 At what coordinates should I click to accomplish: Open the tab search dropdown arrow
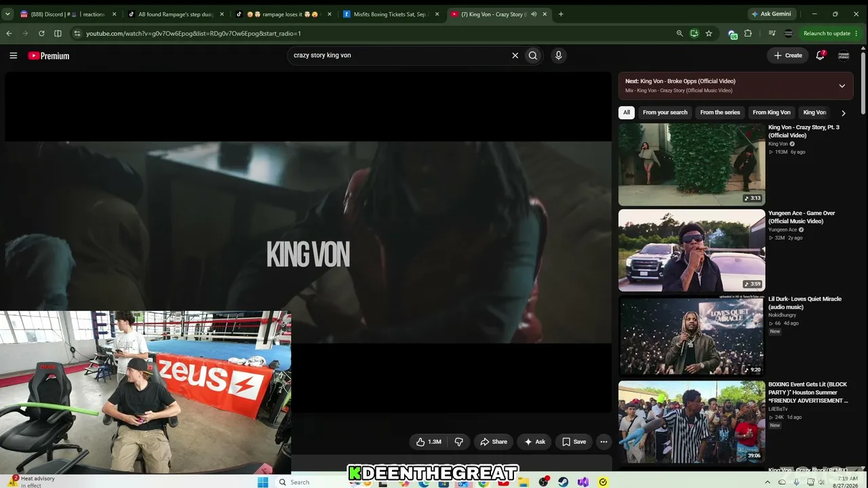click(8, 14)
